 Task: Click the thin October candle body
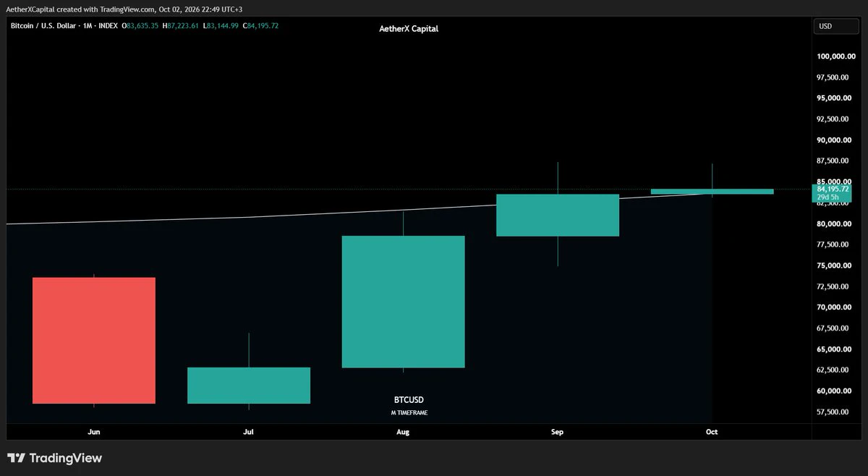tap(712, 192)
